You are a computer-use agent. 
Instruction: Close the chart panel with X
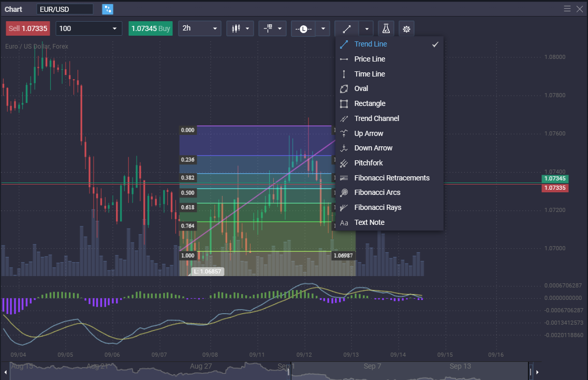coord(580,9)
